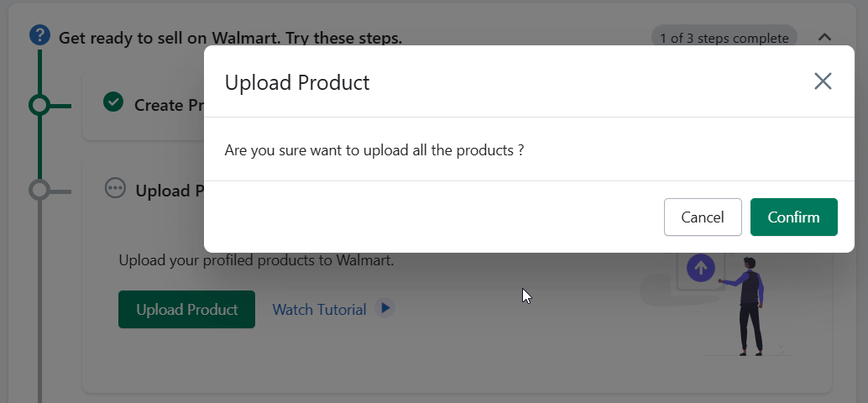
Task: Click 'Upload your profiled products' description text
Action: point(256,260)
